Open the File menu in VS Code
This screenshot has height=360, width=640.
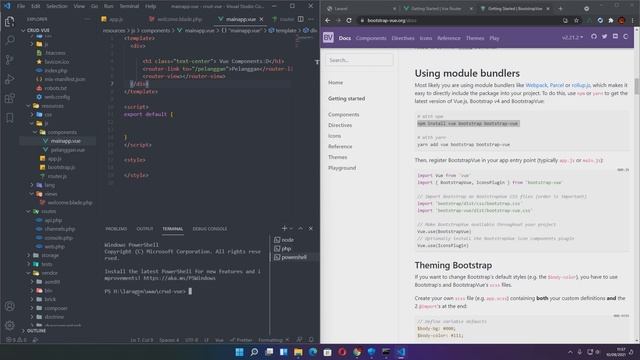21,6
